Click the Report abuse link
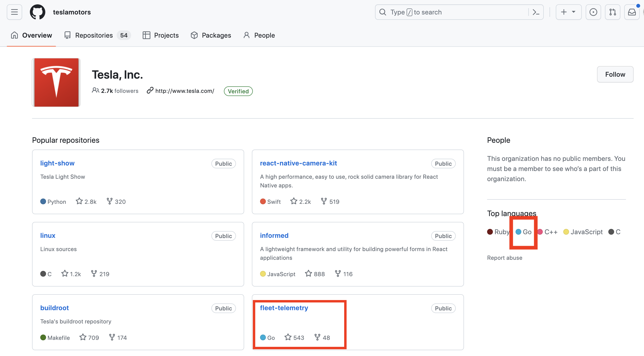This screenshot has height=356, width=644. click(504, 258)
